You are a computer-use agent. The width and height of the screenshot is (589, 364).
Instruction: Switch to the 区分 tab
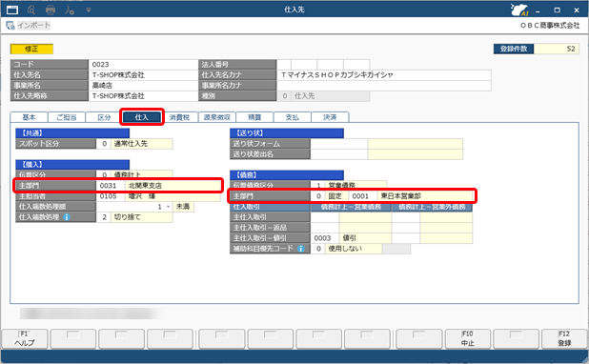click(104, 117)
